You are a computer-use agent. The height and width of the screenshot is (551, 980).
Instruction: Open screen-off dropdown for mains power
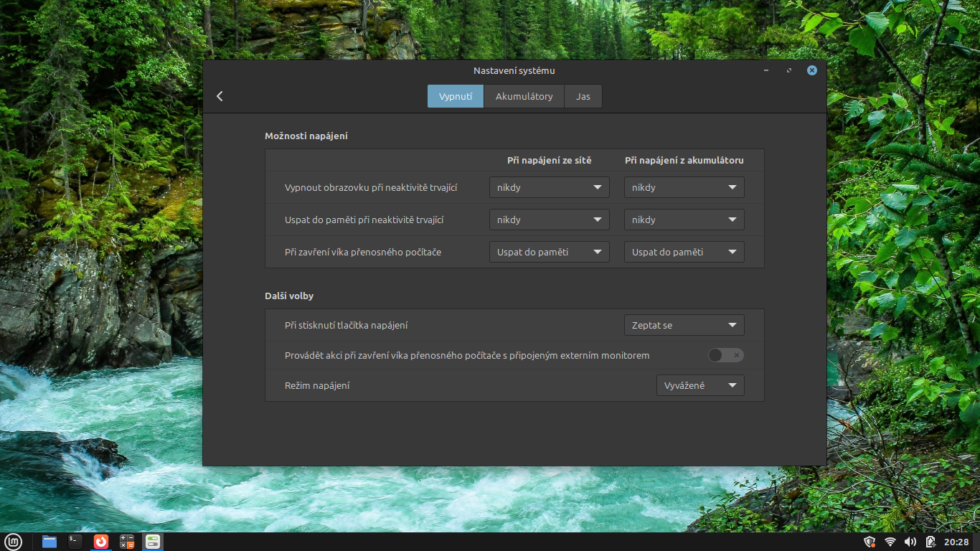(x=549, y=187)
